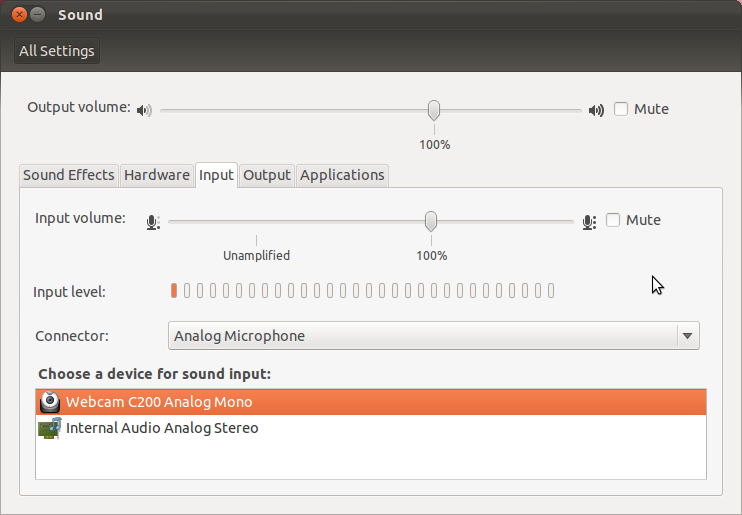Open the Hardware tab
Viewport: 742px width, 515px height.
[x=157, y=175]
